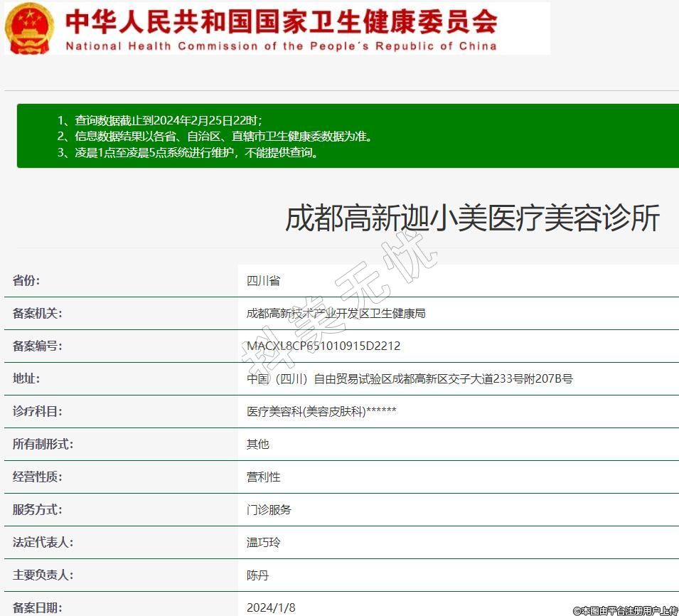Image resolution: width=679 pixels, height=616 pixels.
Task: Click the clinic name heading 成都高新迦小美医疗美容诊所
Action: point(472,218)
